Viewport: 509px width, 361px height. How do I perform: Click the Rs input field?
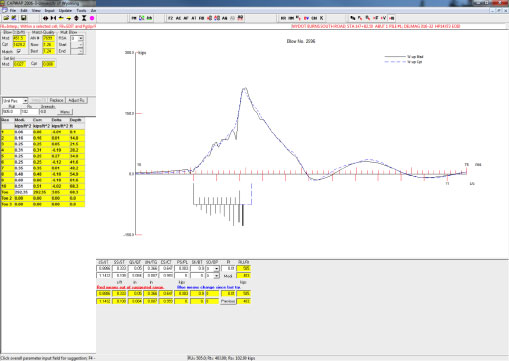click(x=30, y=112)
